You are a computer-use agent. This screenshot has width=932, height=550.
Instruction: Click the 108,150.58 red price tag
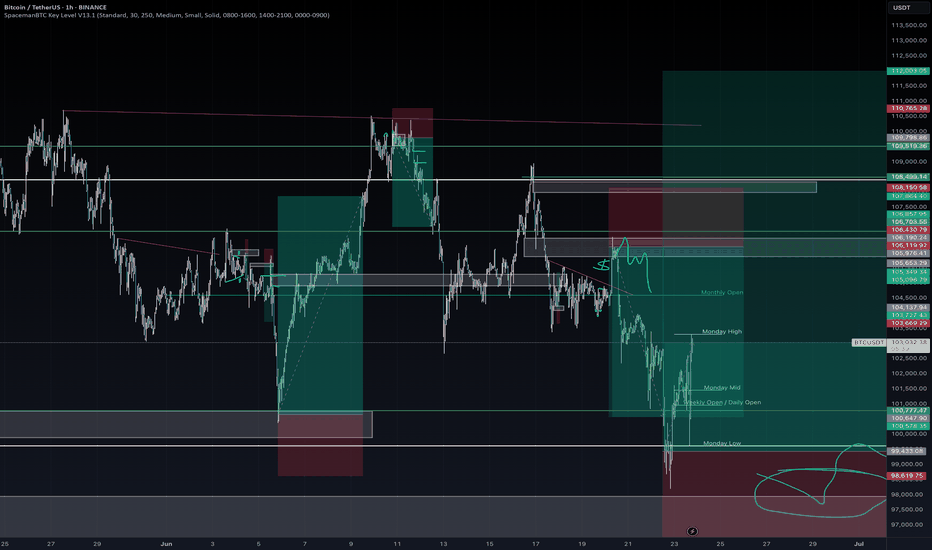pyautogui.click(x=908, y=187)
